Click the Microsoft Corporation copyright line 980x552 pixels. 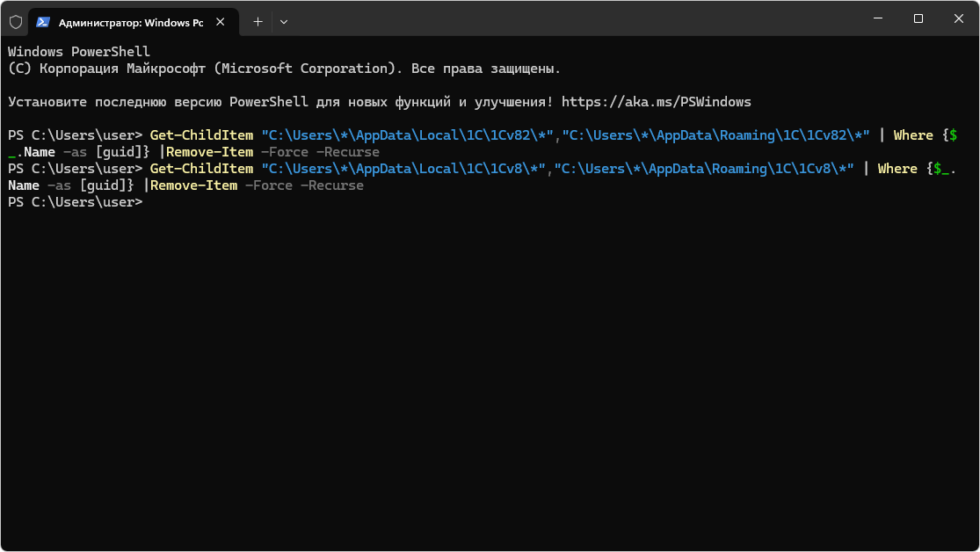click(285, 69)
